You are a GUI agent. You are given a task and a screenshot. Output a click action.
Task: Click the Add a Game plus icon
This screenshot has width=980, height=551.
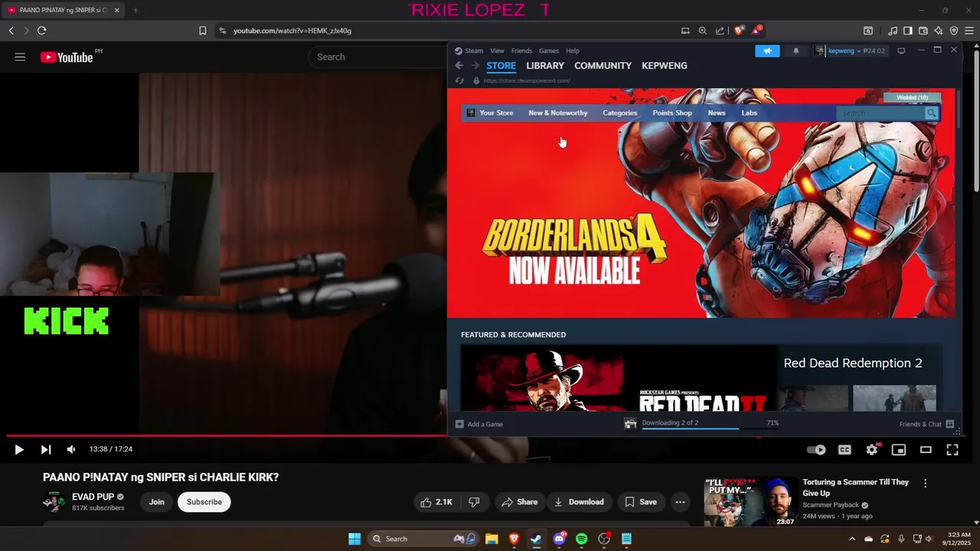pos(459,424)
